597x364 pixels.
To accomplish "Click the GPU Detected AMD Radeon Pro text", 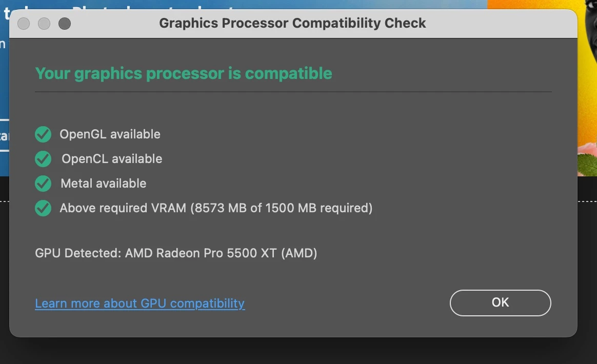I will click(x=176, y=253).
